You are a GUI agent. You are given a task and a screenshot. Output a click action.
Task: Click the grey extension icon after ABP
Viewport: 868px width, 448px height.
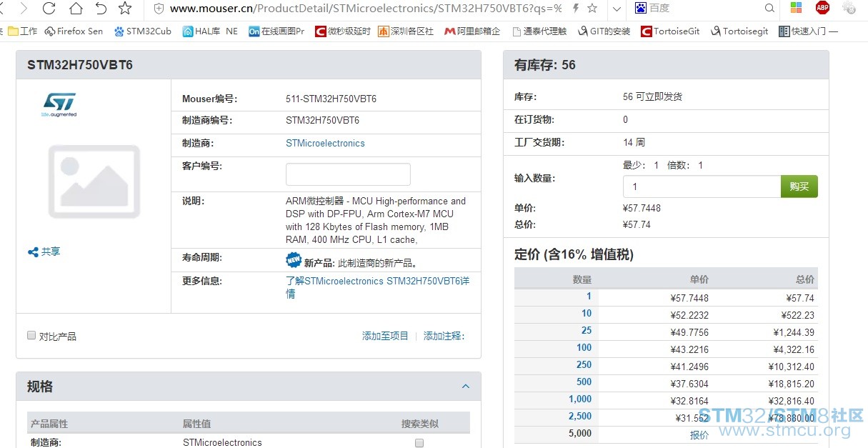[x=849, y=8]
